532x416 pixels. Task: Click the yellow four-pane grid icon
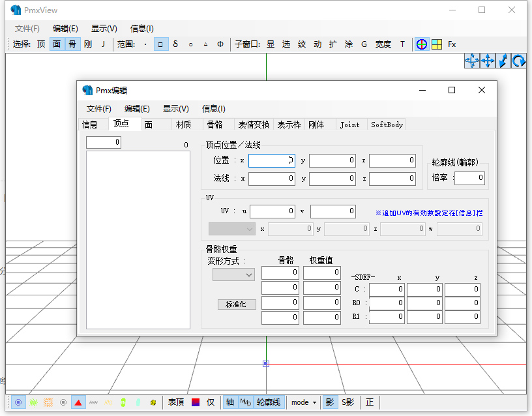point(437,44)
